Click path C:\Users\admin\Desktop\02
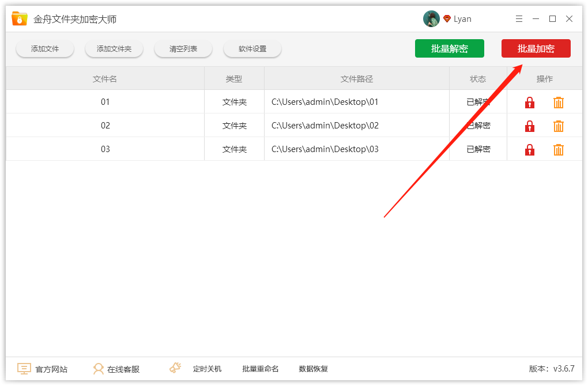 click(x=325, y=126)
